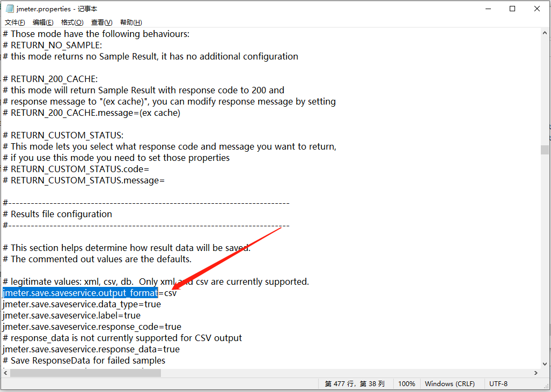Screen dimensions: 551x392
Task: Click 'response message to "(ex cache)"' line
Action: click(x=169, y=101)
